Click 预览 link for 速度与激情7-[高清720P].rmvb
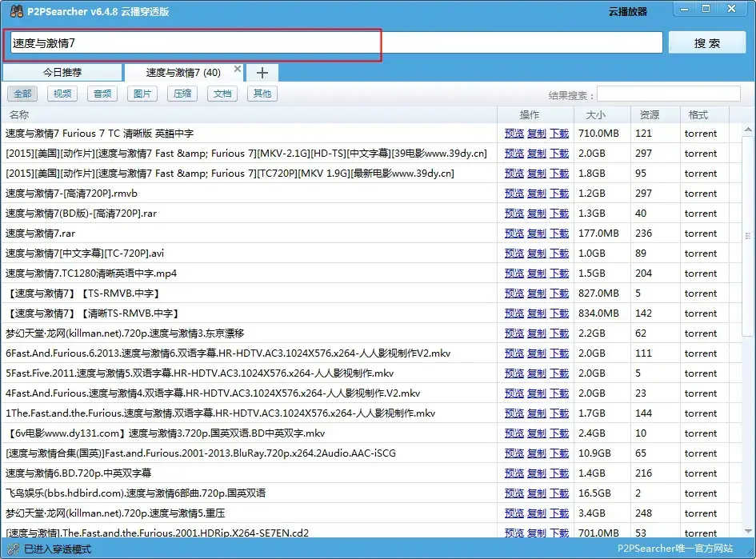This screenshot has height=559, width=756. (514, 194)
